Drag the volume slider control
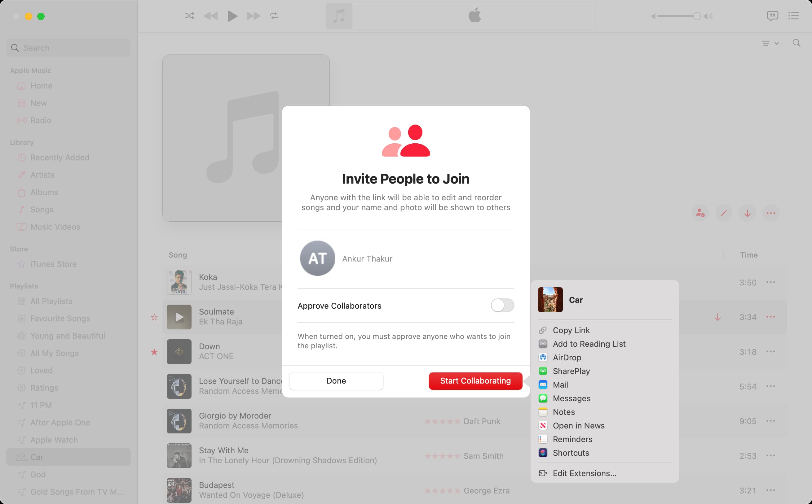This screenshot has width=812, height=504. (696, 16)
